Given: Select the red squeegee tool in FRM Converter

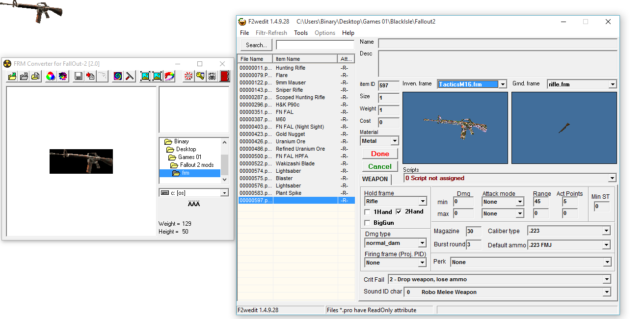Looking at the screenshot, I should (x=130, y=76).
